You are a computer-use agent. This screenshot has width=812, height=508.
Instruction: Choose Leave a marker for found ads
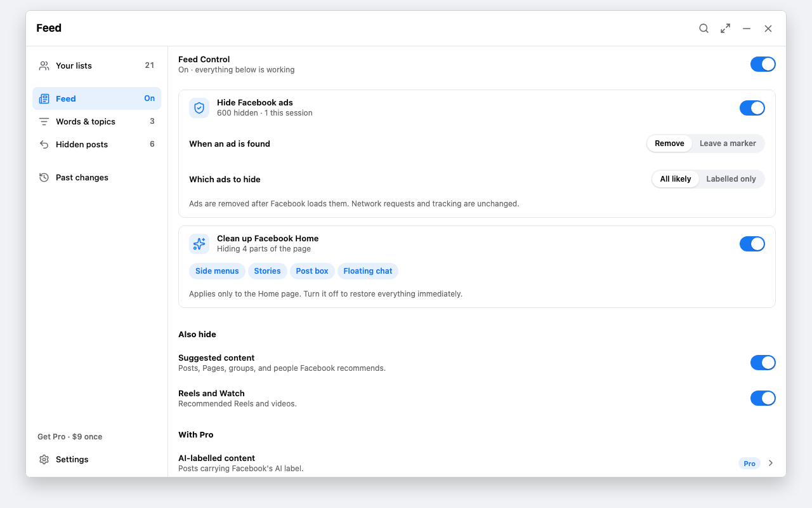(x=728, y=144)
